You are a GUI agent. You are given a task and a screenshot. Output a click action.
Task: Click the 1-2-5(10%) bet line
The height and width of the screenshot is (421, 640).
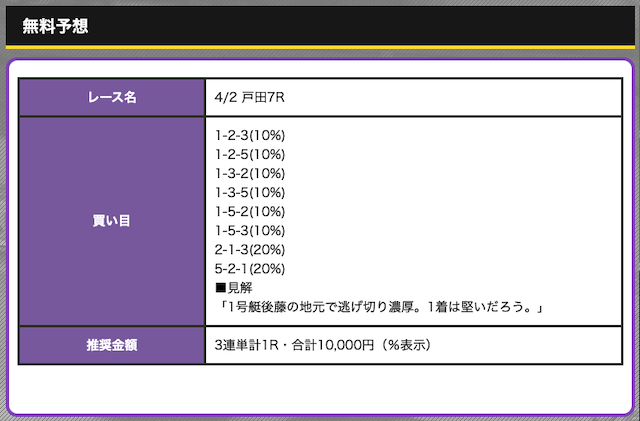pos(250,154)
